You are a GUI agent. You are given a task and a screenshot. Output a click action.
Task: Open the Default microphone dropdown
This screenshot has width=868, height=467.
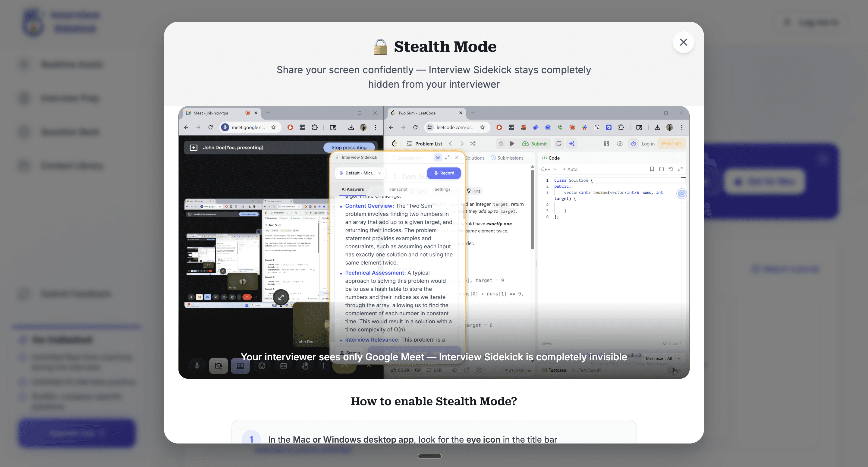360,173
